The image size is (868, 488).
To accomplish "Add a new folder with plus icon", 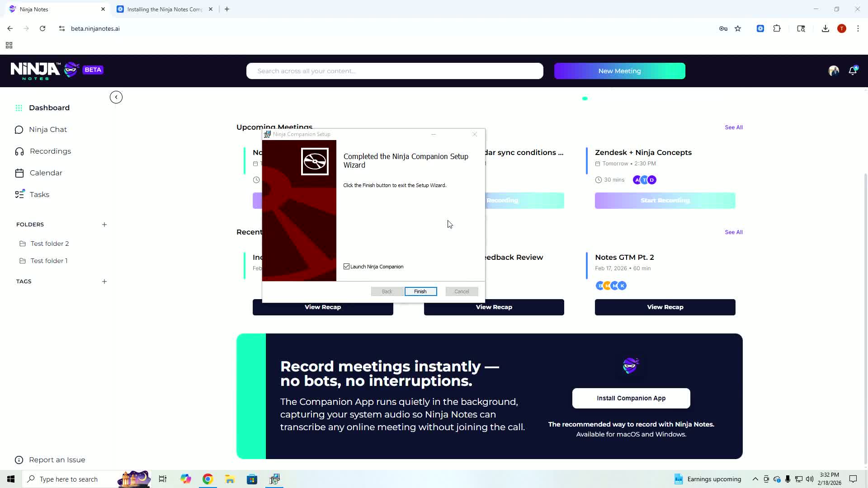I will click(104, 225).
